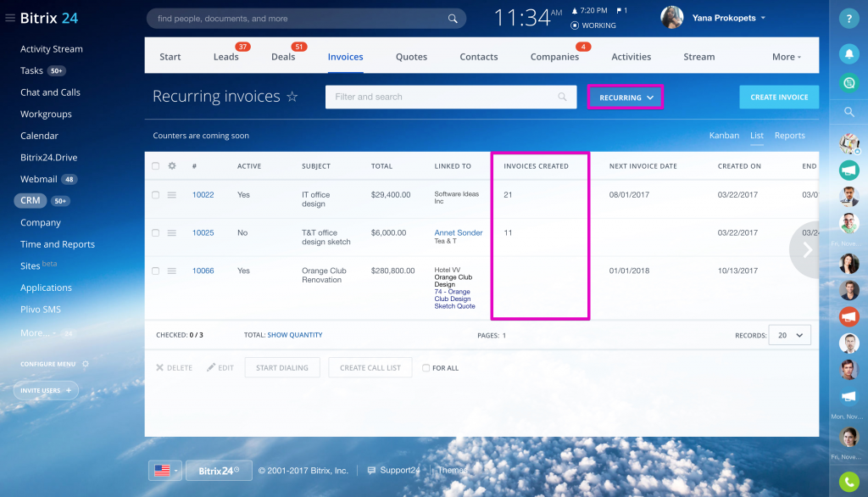868x497 pixels.
Task: Sort by the Invoices Created column header
Action: pos(536,166)
